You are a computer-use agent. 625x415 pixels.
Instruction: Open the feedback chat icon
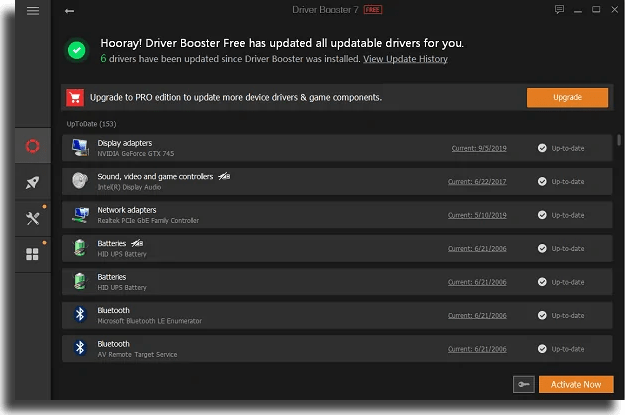559,10
